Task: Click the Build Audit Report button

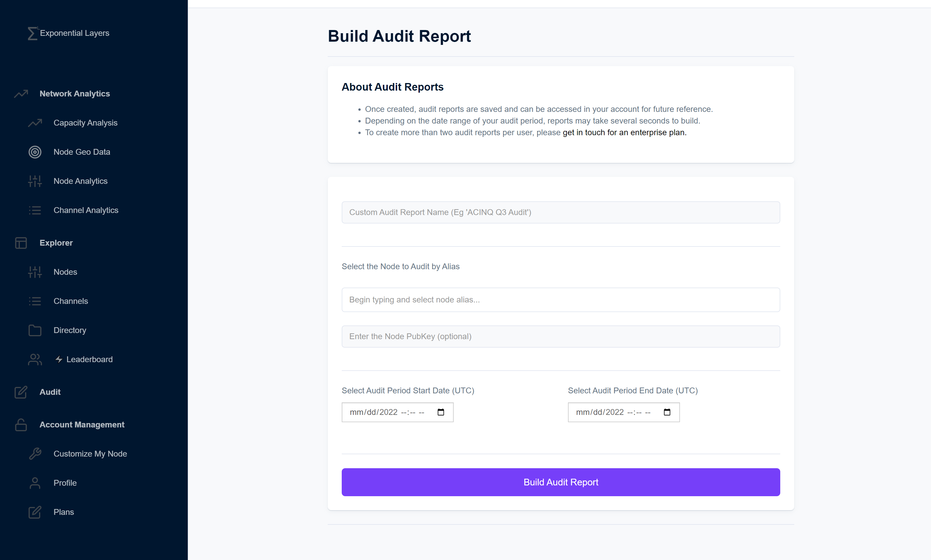Action: pos(561,482)
